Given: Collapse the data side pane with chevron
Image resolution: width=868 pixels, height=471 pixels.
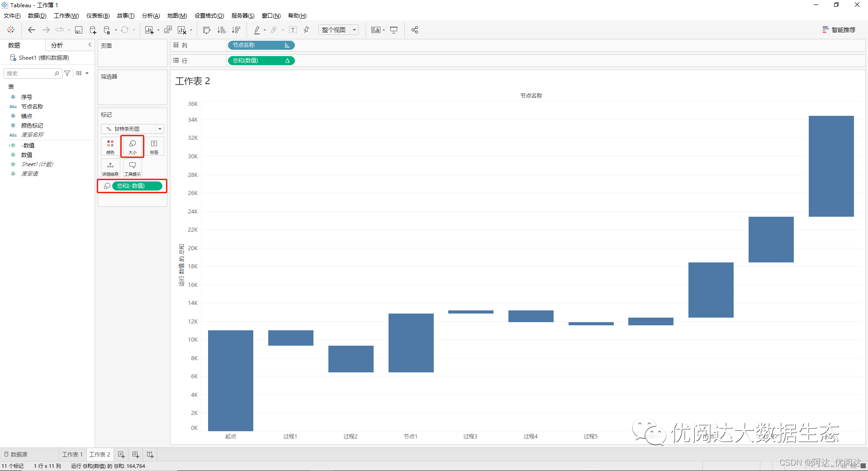Looking at the screenshot, I should (x=90, y=45).
